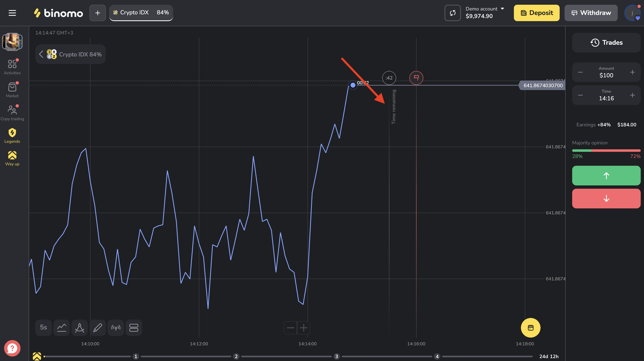Click Way up progress step 2

point(236,356)
